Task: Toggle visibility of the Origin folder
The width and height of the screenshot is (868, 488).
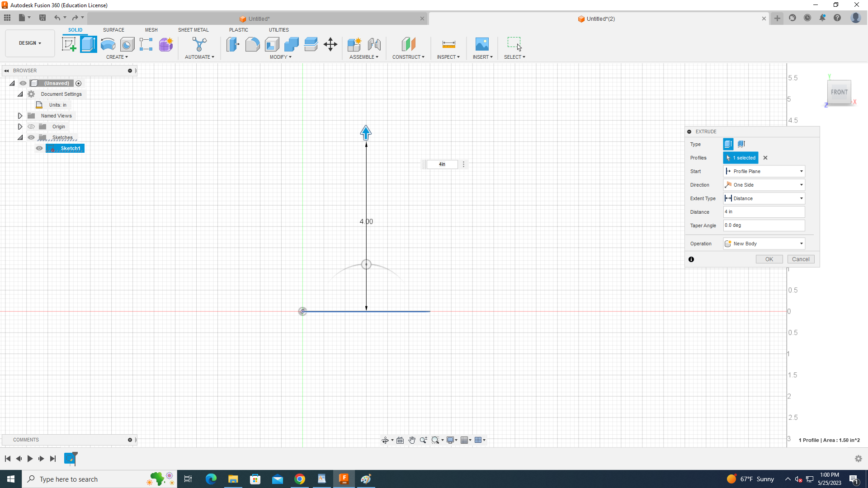Action: 31,127
